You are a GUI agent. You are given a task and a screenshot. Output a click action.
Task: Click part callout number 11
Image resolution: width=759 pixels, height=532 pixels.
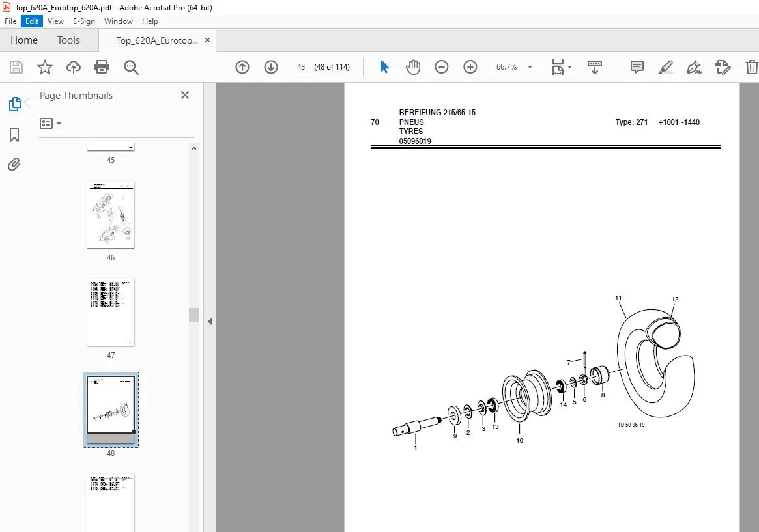click(x=618, y=298)
